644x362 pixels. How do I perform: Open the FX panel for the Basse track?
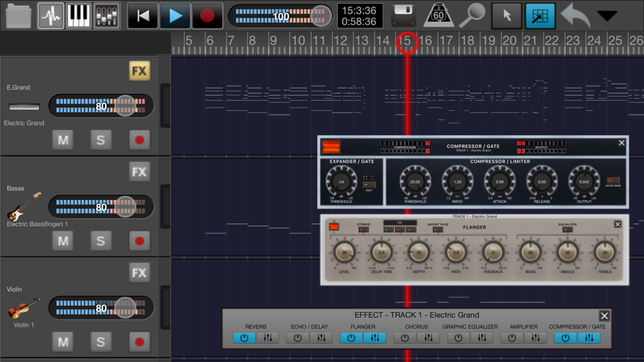point(138,172)
